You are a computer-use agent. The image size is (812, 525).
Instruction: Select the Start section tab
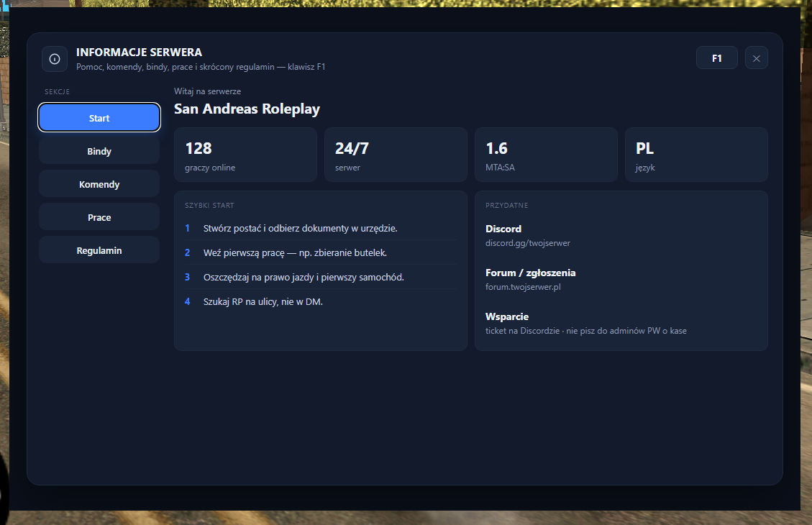tap(99, 118)
